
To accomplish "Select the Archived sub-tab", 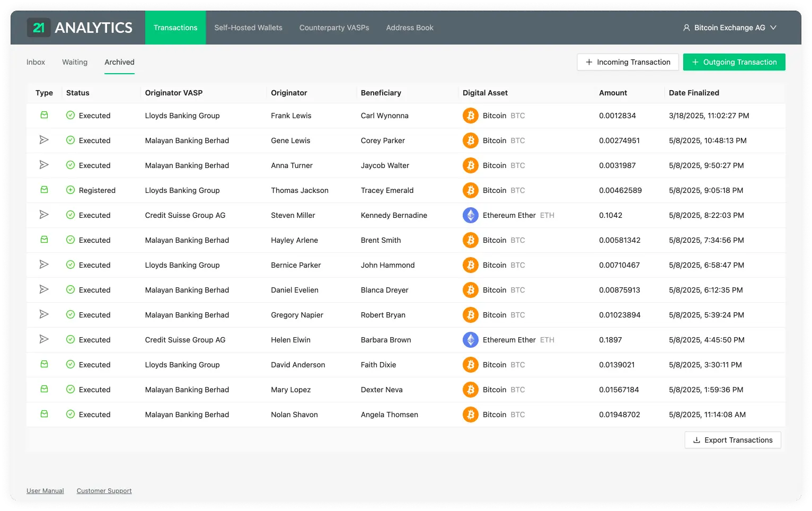I will point(119,62).
